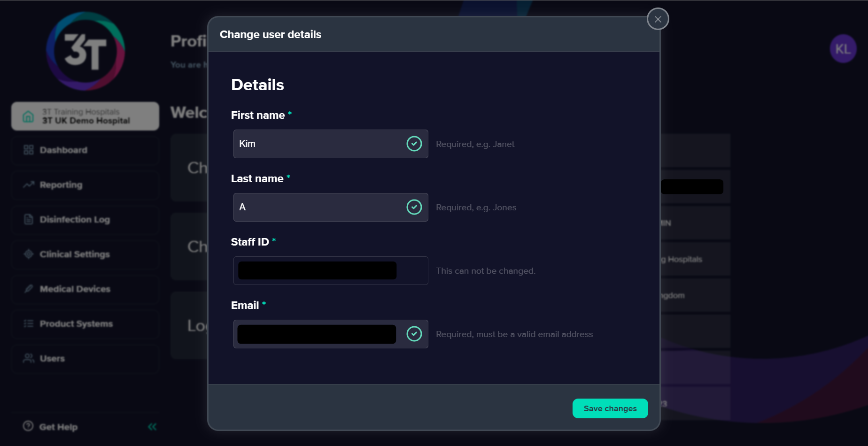
Task: Click the Get Help question mark icon
Action: [x=28, y=426]
